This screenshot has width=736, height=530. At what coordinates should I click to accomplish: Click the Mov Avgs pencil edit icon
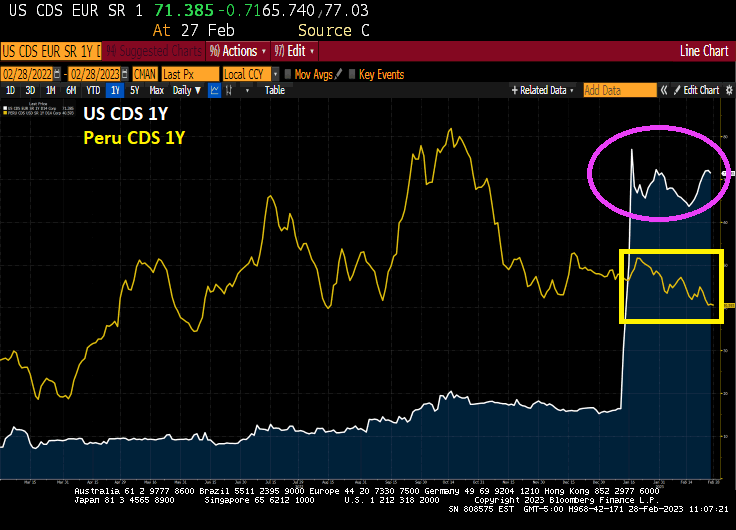[x=339, y=74]
